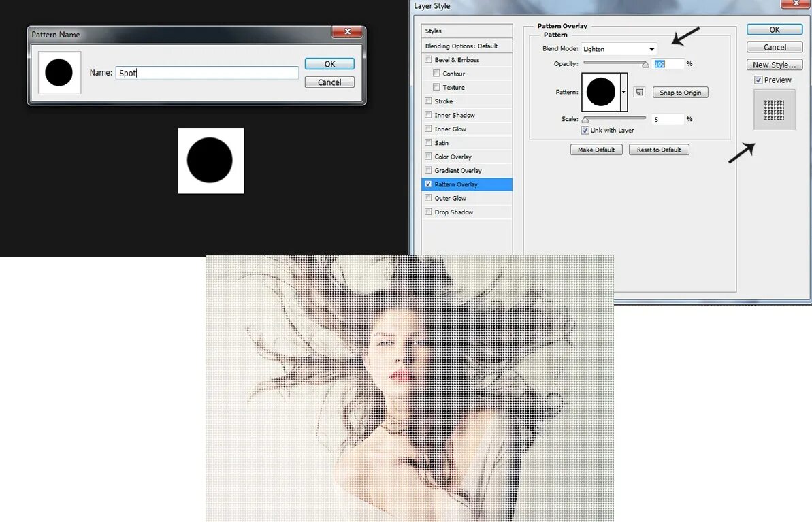Image resolution: width=812 pixels, height=522 pixels.
Task: Enable the Contour checkbox
Action: (x=436, y=74)
